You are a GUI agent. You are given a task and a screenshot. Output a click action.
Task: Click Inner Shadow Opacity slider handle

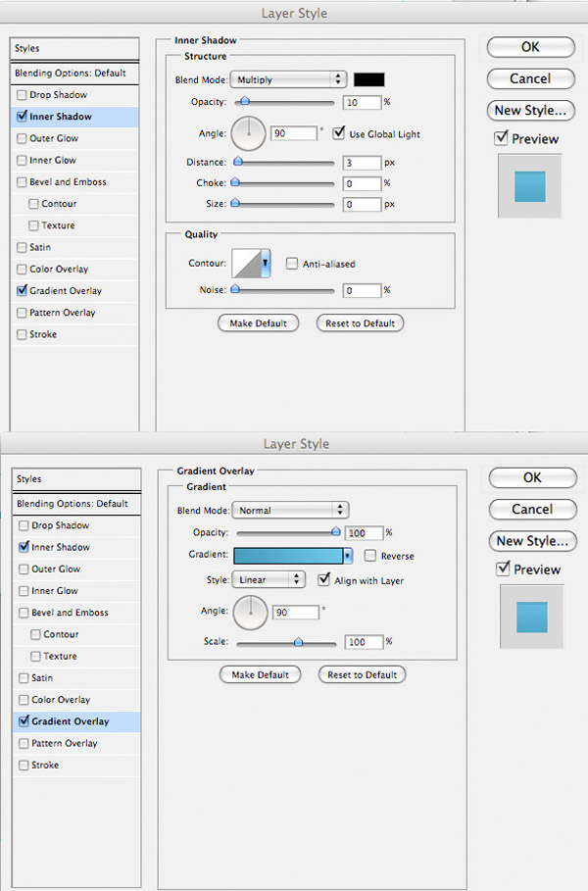(245, 101)
